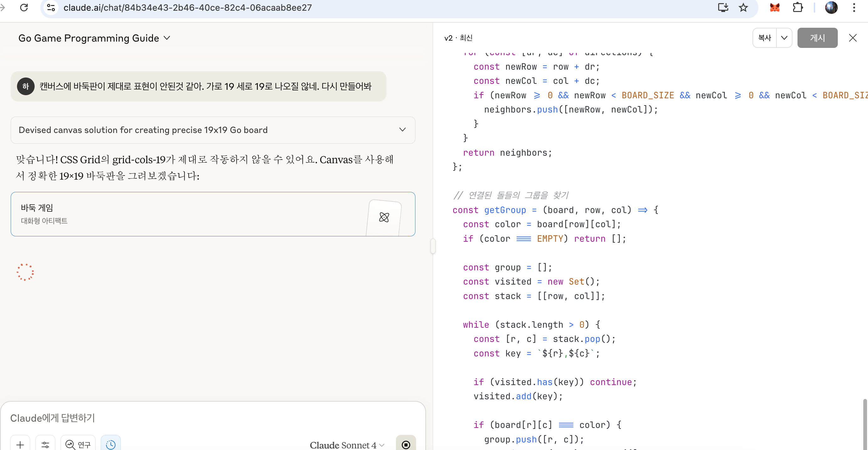Image resolution: width=868 pixels, height=450 pixels.
Task: Open the browser extensions puzzle icon
Action: 798,8
